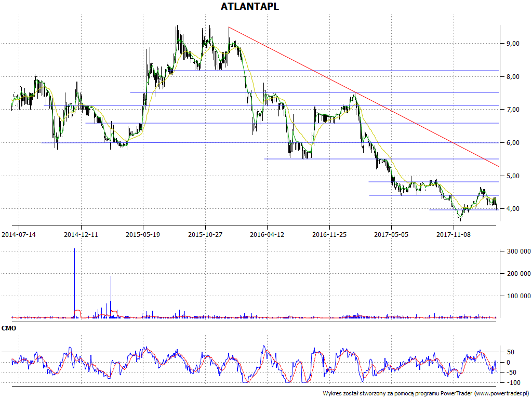Screen dimensions: 532x399
Task: Select the 4,00 price axis label
Action: click(x=513, y=209)
